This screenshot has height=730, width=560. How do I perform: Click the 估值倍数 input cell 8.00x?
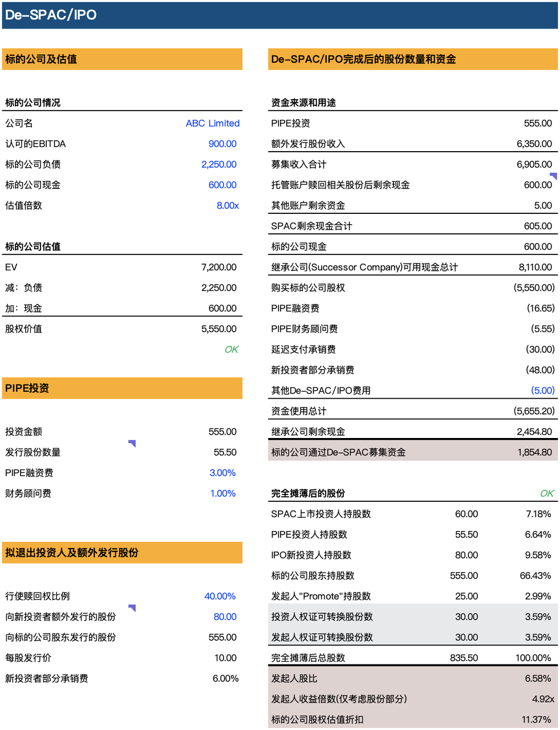pos(228,205)
